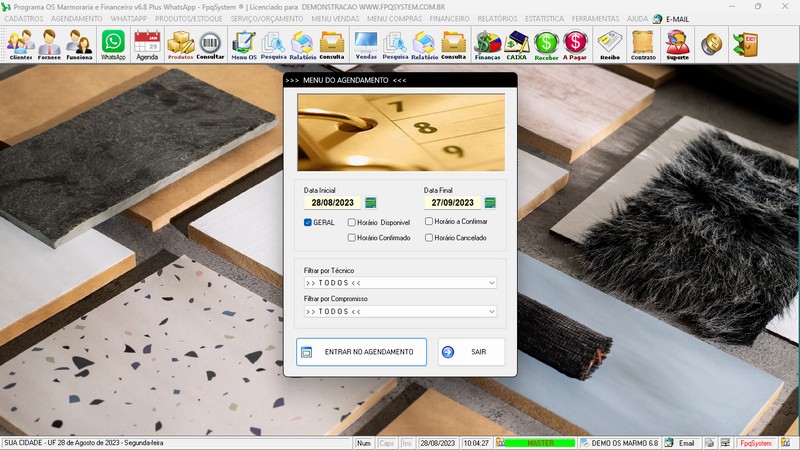Open the Recibo receipt icon
Viewport: 800px width, 450px height.
(x=610, y=44)
